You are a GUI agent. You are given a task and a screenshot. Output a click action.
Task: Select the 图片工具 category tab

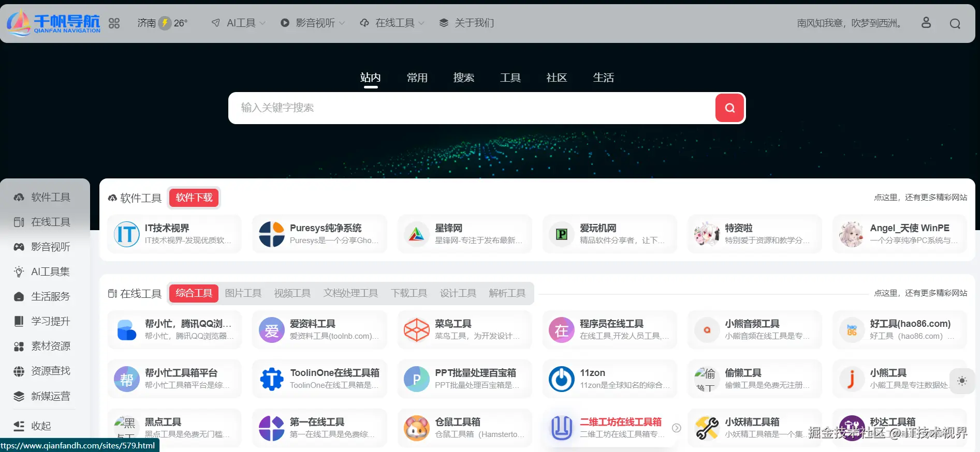[x=243, y=293]
